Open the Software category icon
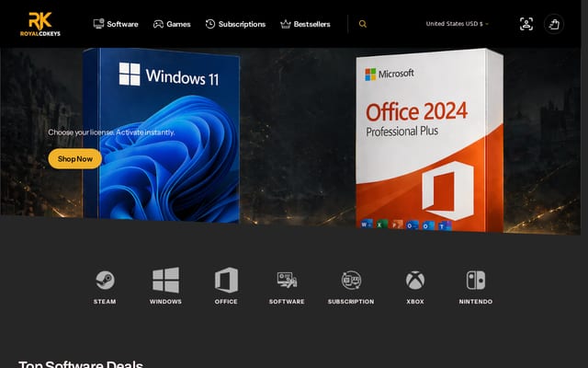Image resolution: width=588 pixels, height=368 pixels. 287,280
